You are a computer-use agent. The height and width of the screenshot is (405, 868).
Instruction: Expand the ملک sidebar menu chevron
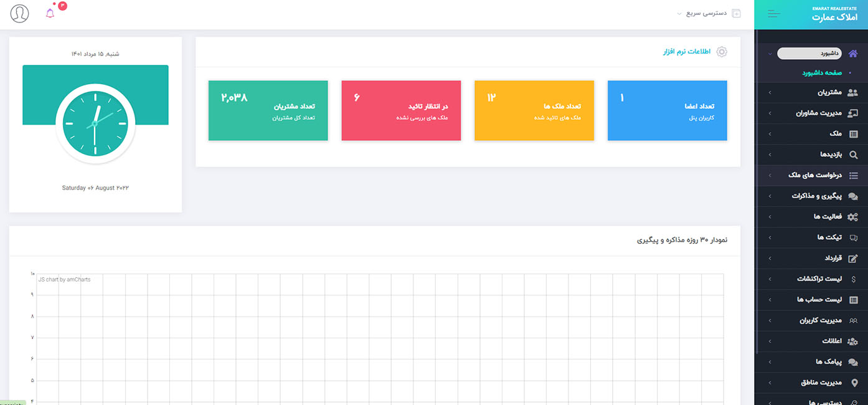(x=770, y=134)
